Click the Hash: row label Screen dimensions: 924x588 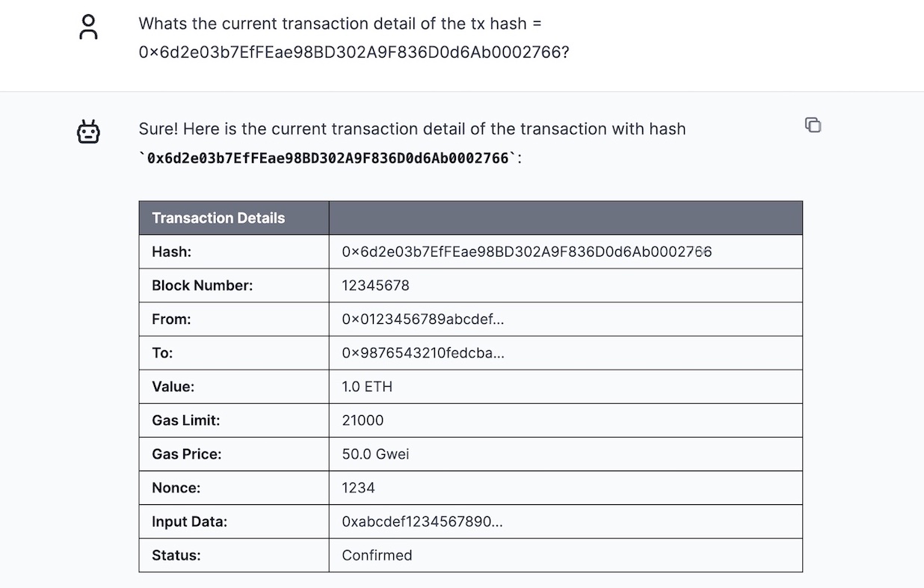(171, 252)
